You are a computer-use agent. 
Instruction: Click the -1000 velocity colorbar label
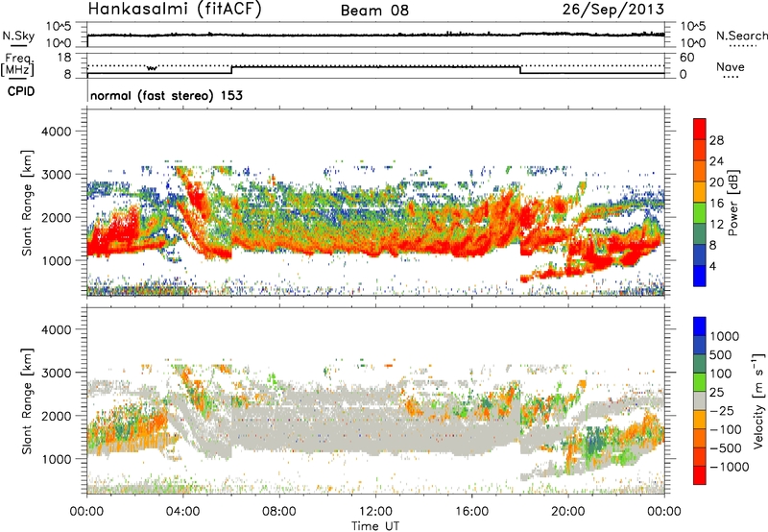(730, 467)
